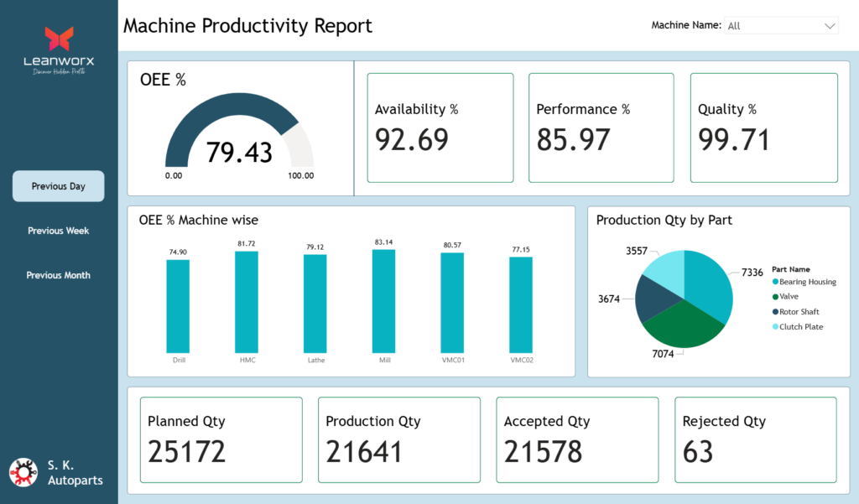This screenshot has width=859, height=504.
Task: Click the Availability % card
Action: 440,127
